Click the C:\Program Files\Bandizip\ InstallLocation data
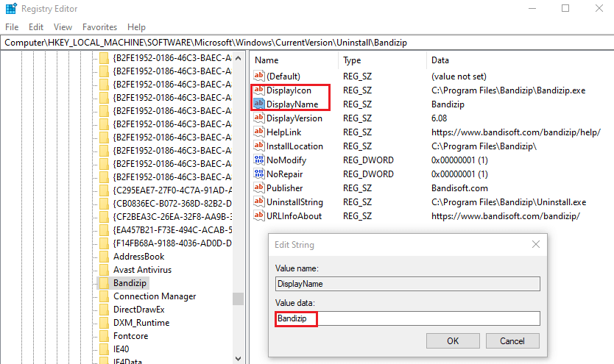Viewport: 614px width, 364px height. coord(484,146)
